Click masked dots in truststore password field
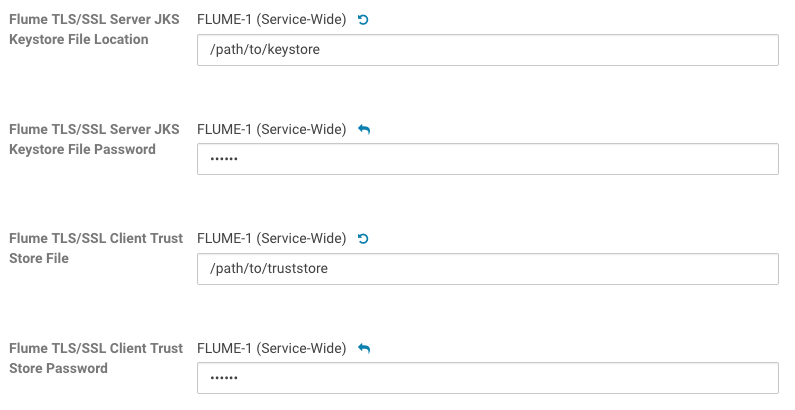This screenshot has height=410, width=795. 224,379
